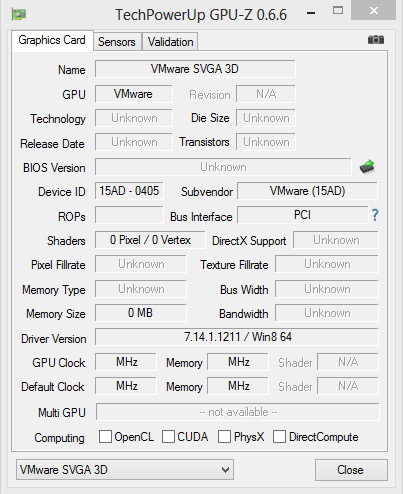
Task: Click the Driver Version label
Action: [54, 339]
